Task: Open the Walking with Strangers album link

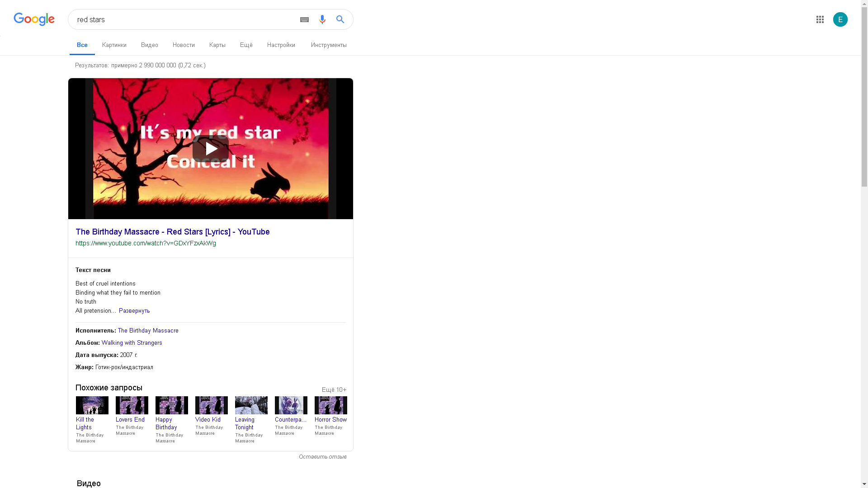Action: [x=132, y=343]
